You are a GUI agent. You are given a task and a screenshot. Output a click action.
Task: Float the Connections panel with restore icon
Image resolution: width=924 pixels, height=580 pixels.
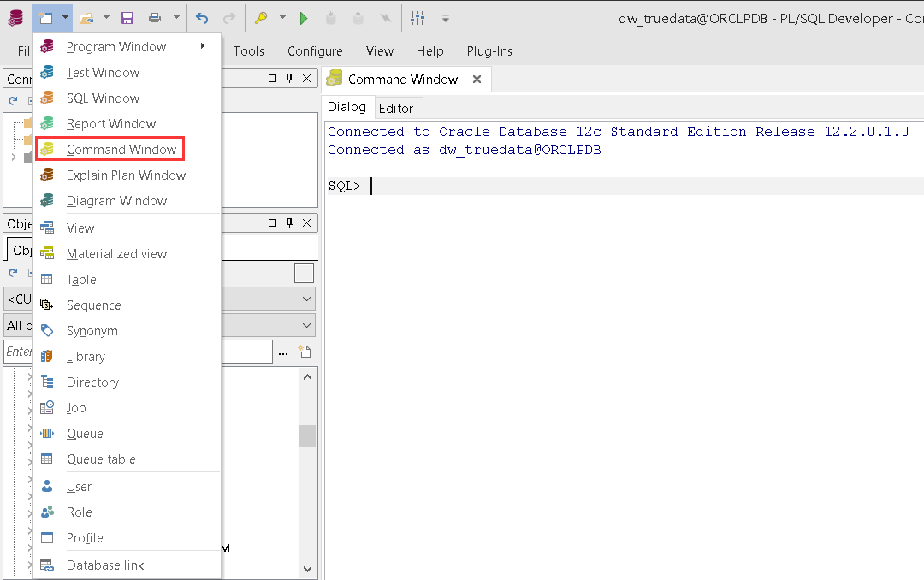point(272,78)
